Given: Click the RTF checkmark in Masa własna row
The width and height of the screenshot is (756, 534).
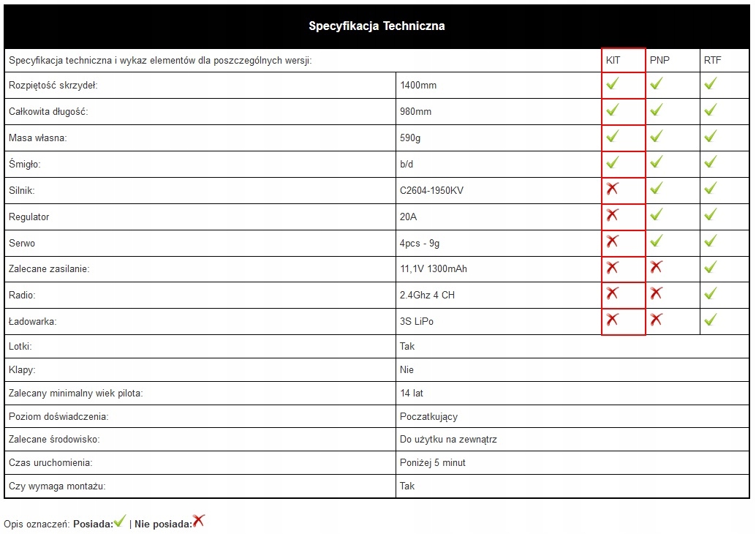Looking at the screenshot, I should click(710, 136).
